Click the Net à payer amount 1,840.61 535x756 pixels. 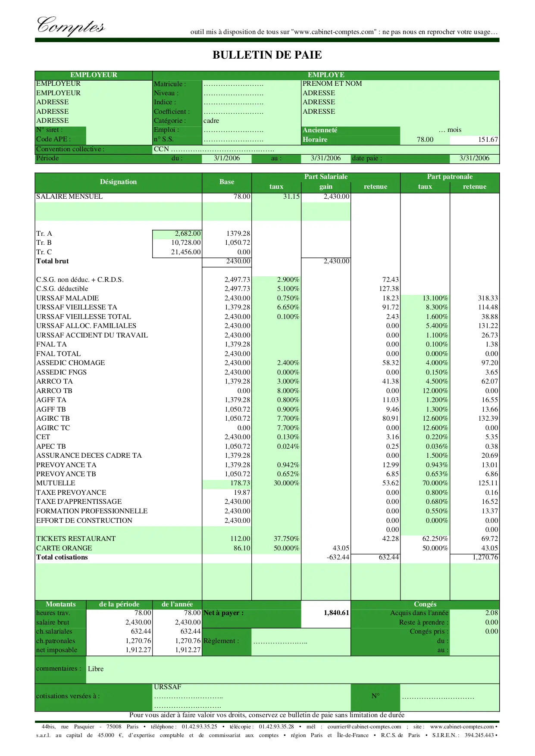click(x=336, y=613)
